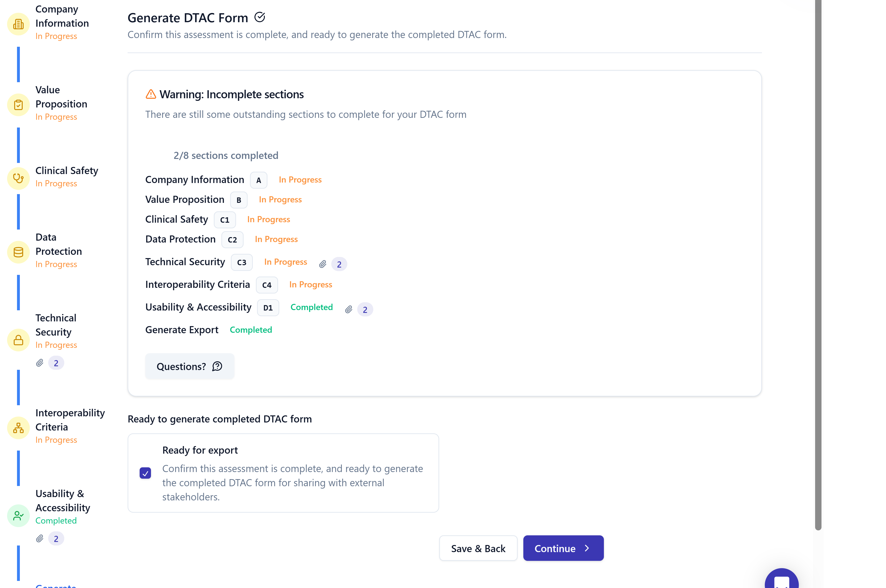Image resolution: width=886 pixels, height=588 pixels.
Task: Click the Save & Back button
Action: (x=478, y=548)
